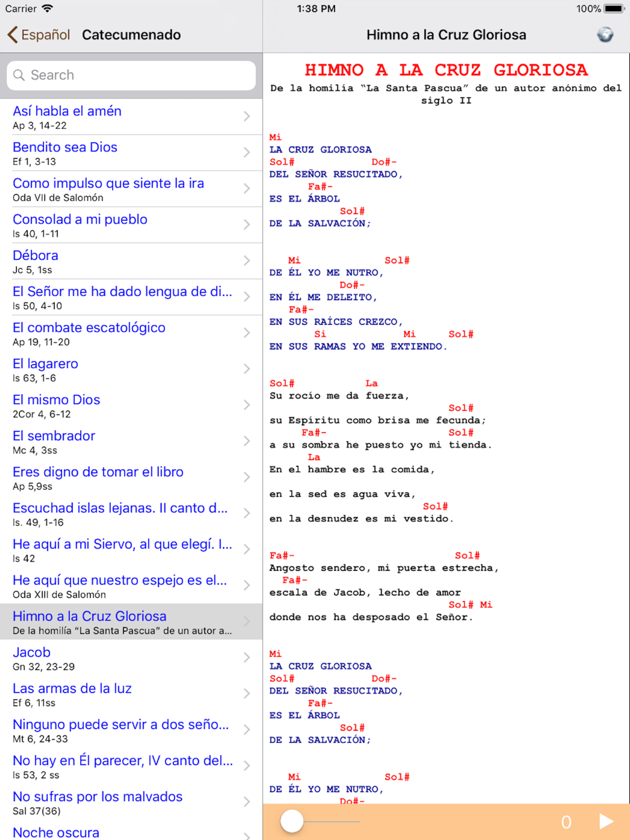Screen dimensions: 630x840
Task: Chevron on Eres digno row
Action: tap(247, 477)
